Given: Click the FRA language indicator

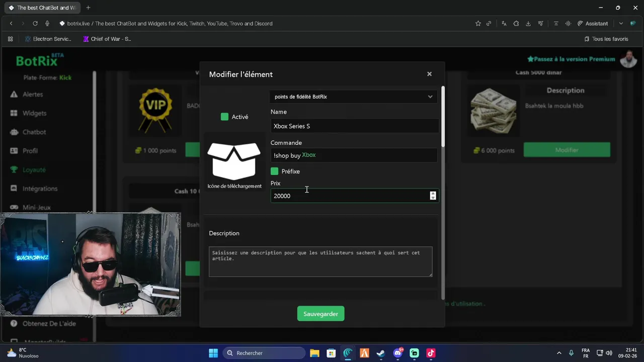Looking at the screenshot, I should point(586,353).
